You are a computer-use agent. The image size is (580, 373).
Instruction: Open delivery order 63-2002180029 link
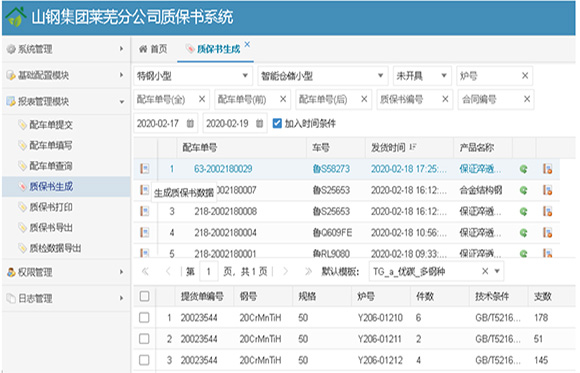coord(223,169)
